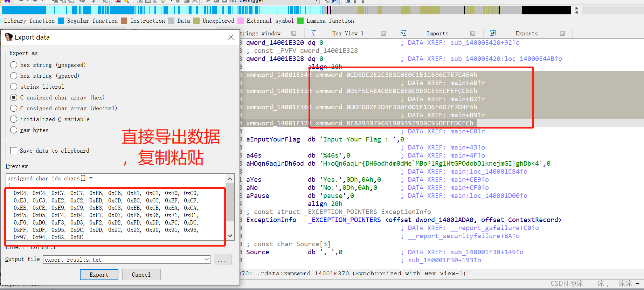Click preview scrollbar up arrow
Image resolution: width=644 pixels, height=290 pixels.
click(x=230, y=179)
